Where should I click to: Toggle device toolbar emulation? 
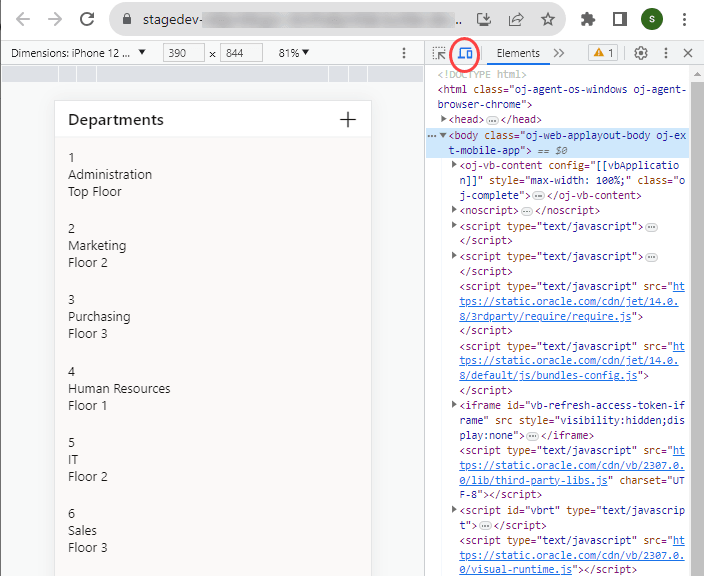(465, 53)
